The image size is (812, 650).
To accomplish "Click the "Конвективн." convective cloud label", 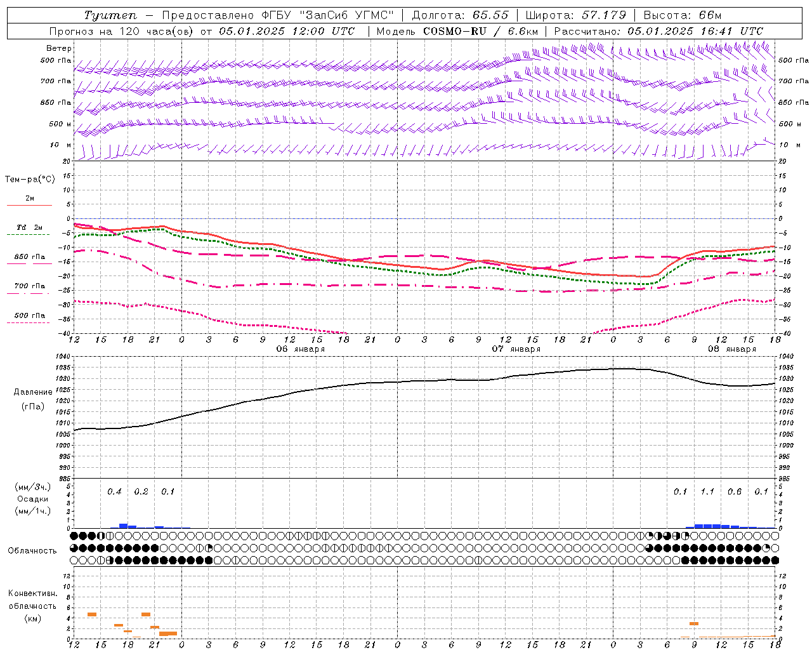I will 32,594.
